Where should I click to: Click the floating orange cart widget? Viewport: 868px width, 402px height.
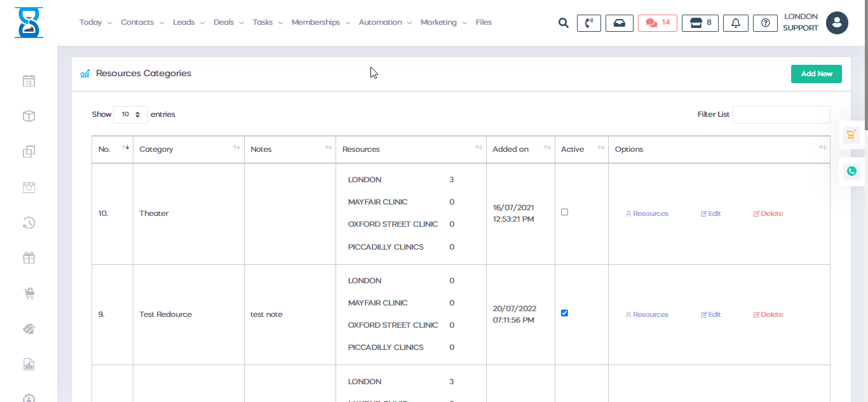(851, 134)
